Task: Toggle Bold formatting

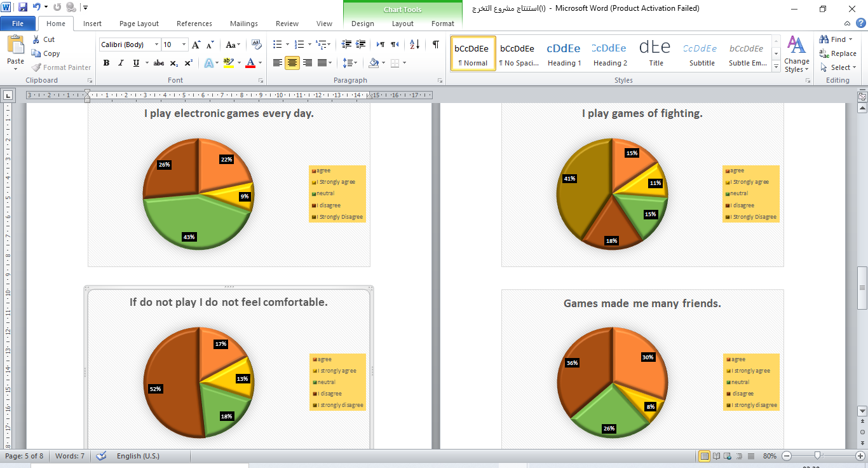Action: 106,63
